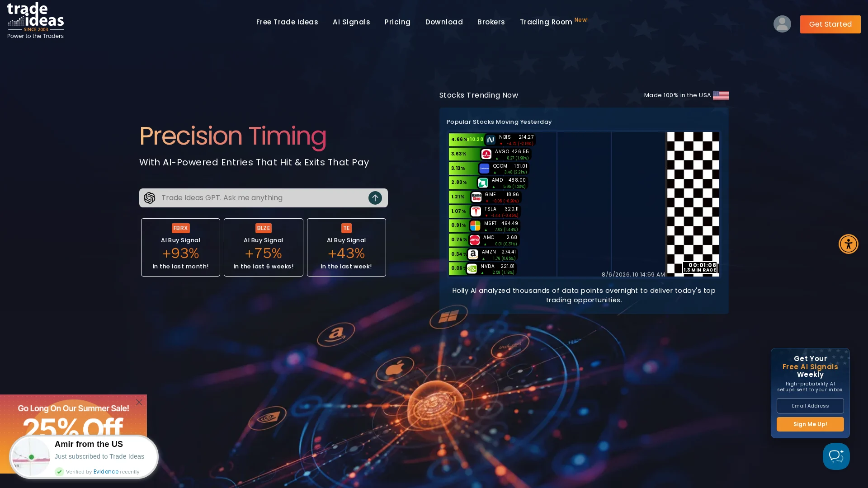868x488 pixels.
Task: Click the NBIS stock logo
Action: 491,140
